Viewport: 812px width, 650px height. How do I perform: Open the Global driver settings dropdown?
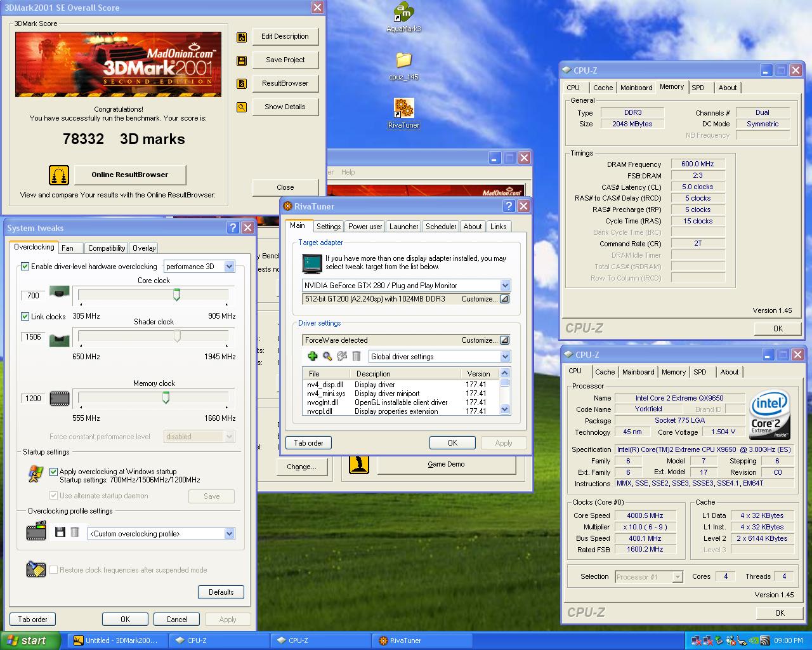[505, 357]
